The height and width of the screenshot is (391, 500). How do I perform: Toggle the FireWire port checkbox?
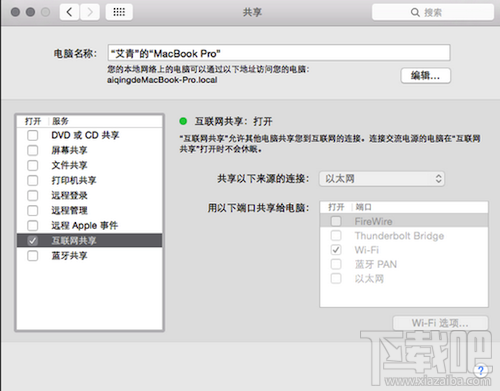pyautogui.click(x=336, y=221)
